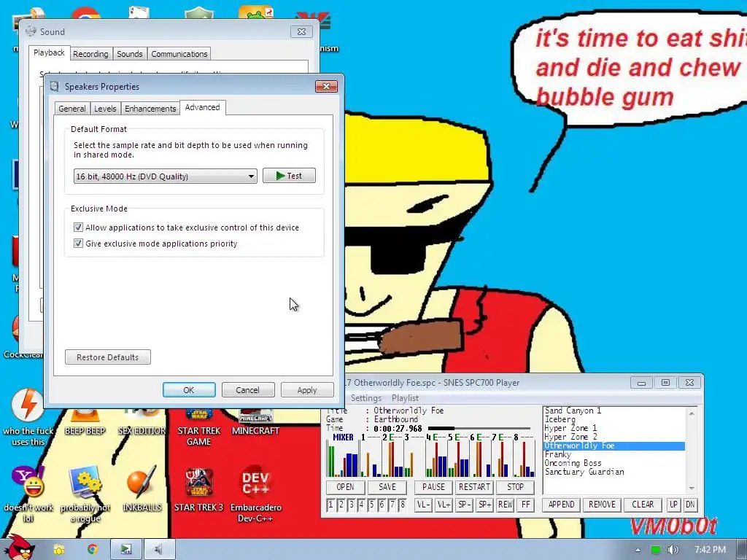Click REMOVE in the playlist controls
The height and width of the screenshot is (560, 747).
(602, 505)
